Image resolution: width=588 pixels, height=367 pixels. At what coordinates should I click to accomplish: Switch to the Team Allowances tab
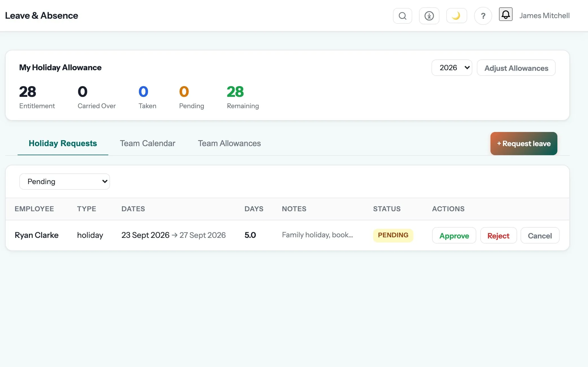[x=229, y=143]
